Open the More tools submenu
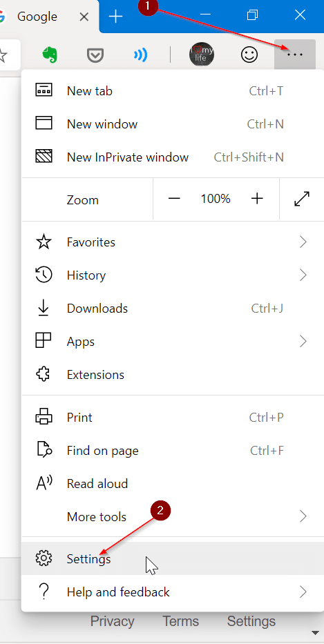The image size is (324, 644). (173, 517)
